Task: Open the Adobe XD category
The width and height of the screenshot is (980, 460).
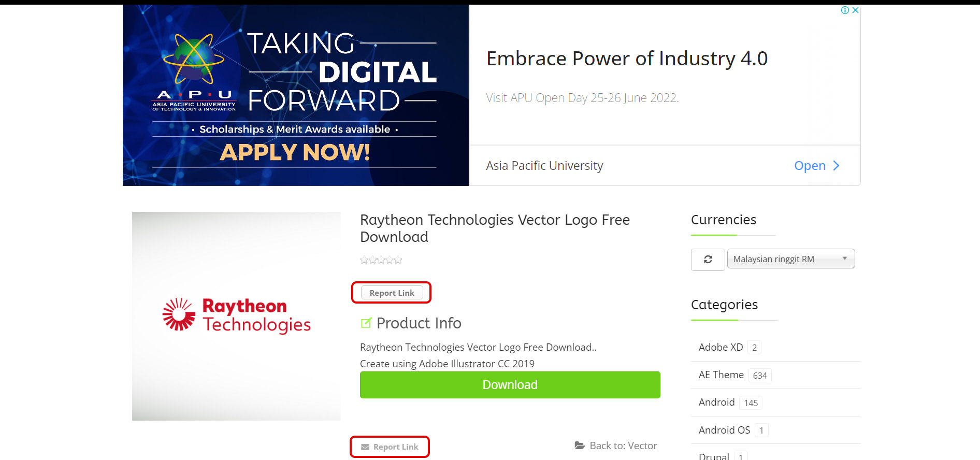Action: [x=720, y=348]
